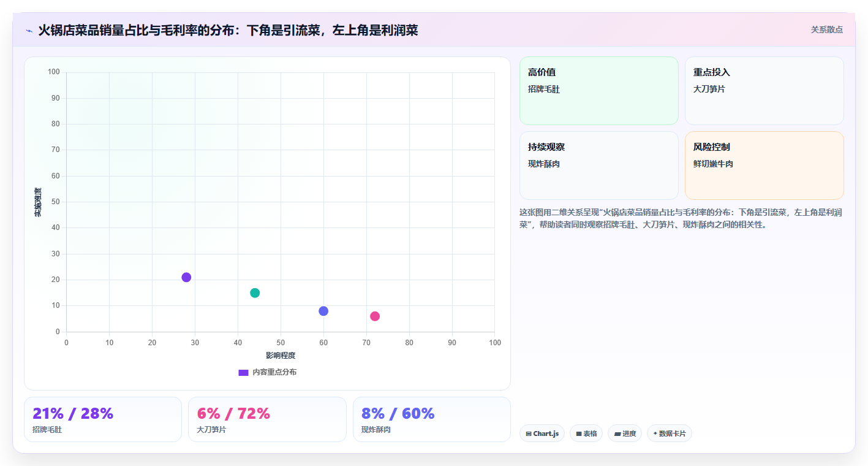
Task: Click the 21% / 28% stat value
Action: coord(73,413)
